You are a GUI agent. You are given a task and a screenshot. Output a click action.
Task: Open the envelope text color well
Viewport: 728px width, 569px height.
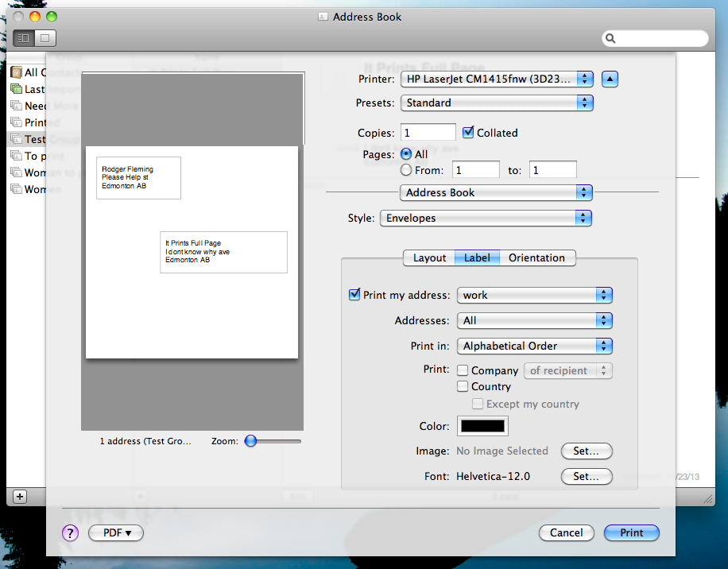tap(482, 426)
